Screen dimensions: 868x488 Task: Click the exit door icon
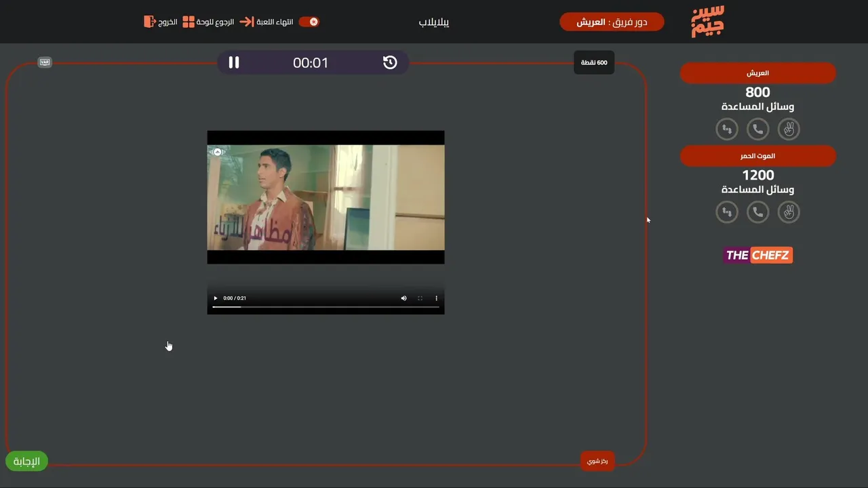coord(150,22)
